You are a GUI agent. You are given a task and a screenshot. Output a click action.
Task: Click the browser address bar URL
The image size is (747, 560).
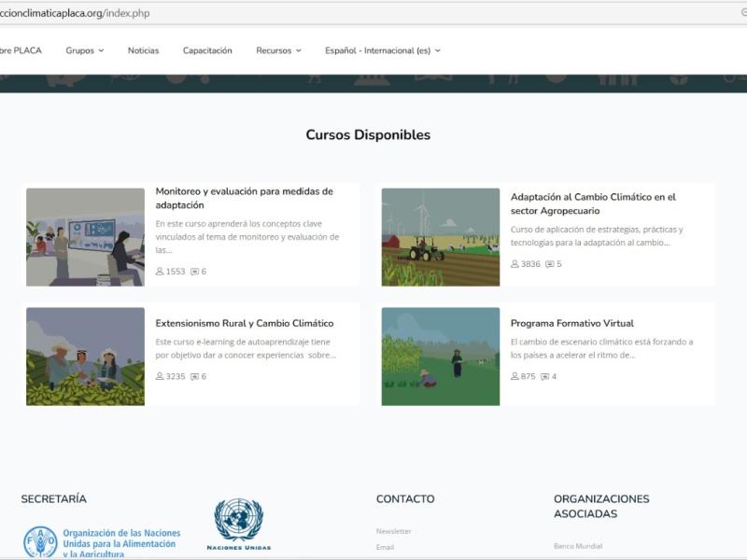point(75,13)
